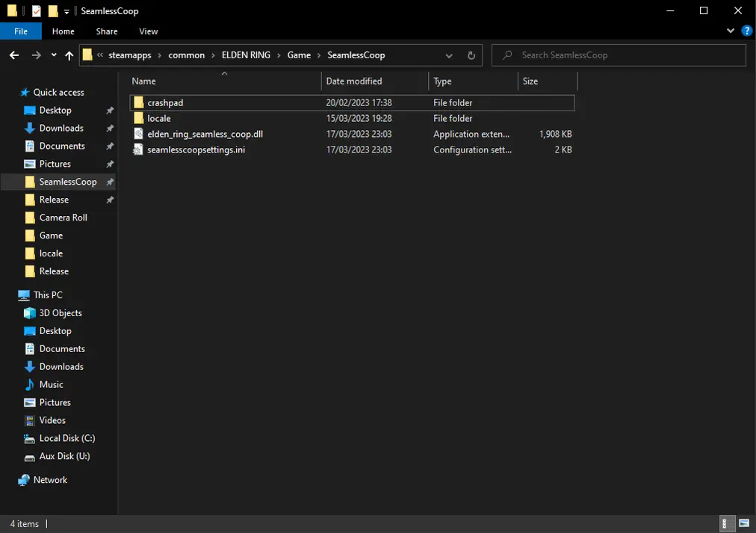Open Videos folder under This PC

pos(52,420)
